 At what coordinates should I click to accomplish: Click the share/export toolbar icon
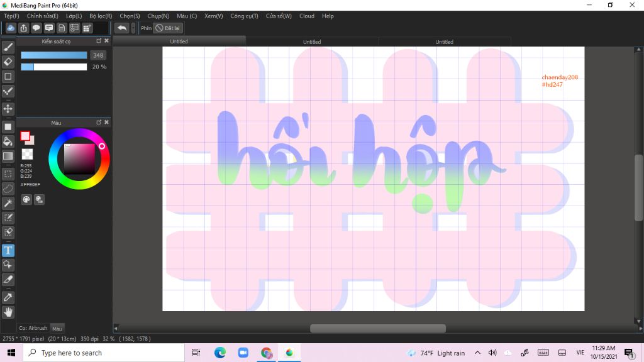click(23, 28)
